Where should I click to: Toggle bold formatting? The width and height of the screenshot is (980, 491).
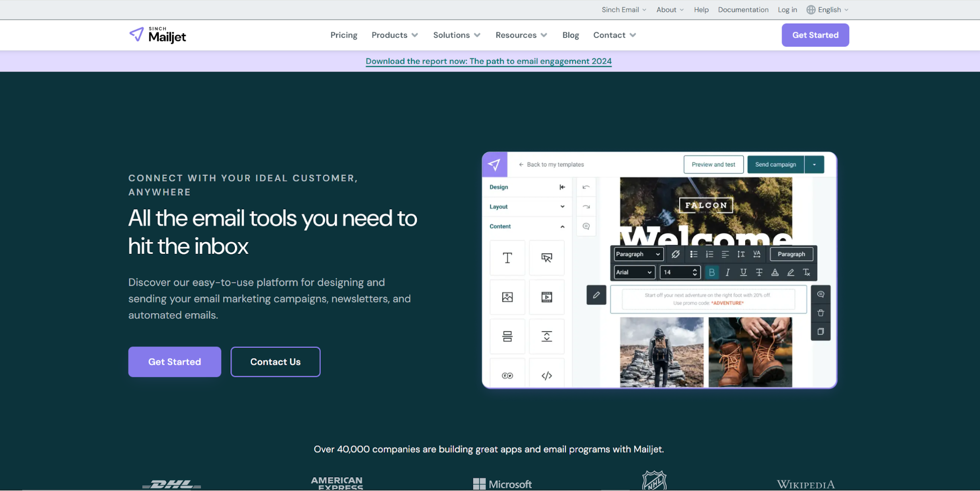coord(712,272)
